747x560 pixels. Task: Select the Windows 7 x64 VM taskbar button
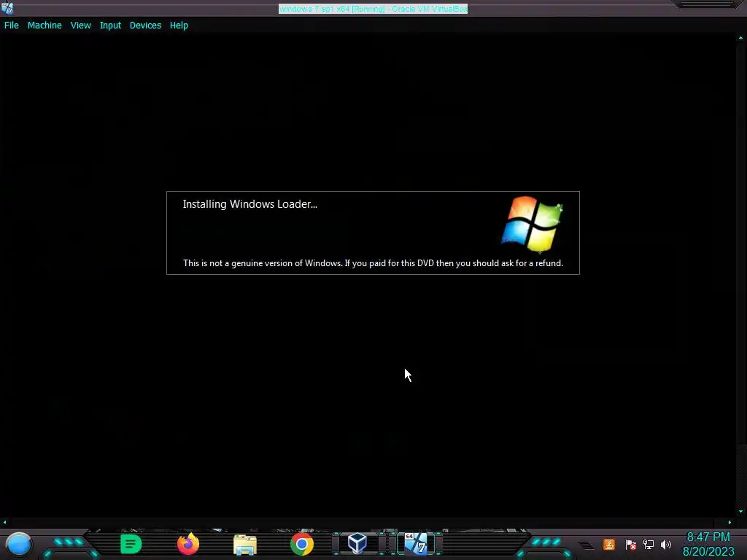415,543
